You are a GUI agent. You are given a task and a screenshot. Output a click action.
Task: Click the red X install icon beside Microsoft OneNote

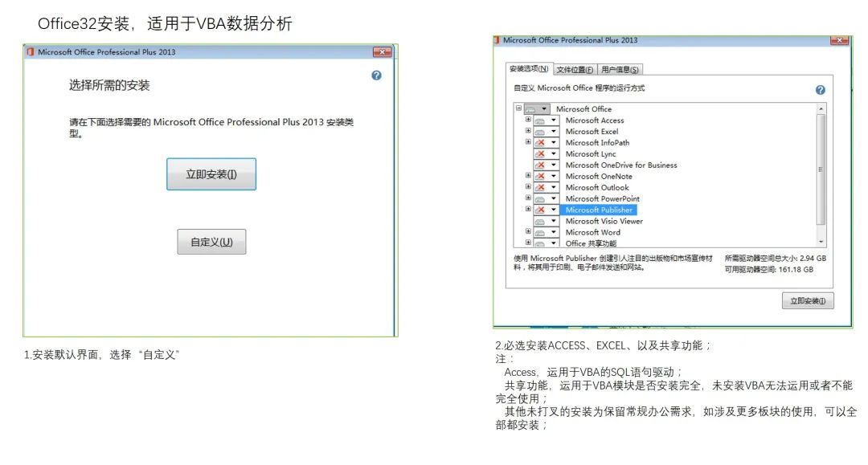(540, 177)
